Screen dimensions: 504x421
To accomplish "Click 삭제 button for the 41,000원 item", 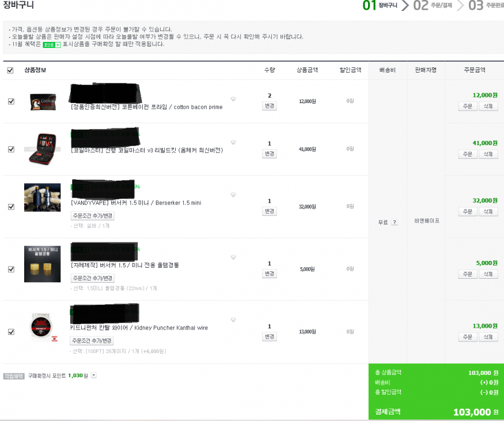I will [x=488, y=154].
